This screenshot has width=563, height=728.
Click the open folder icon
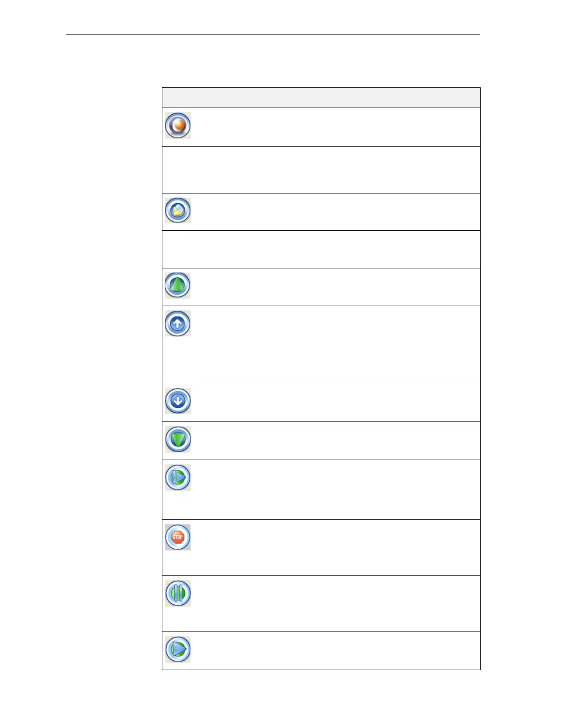[178, 210]
